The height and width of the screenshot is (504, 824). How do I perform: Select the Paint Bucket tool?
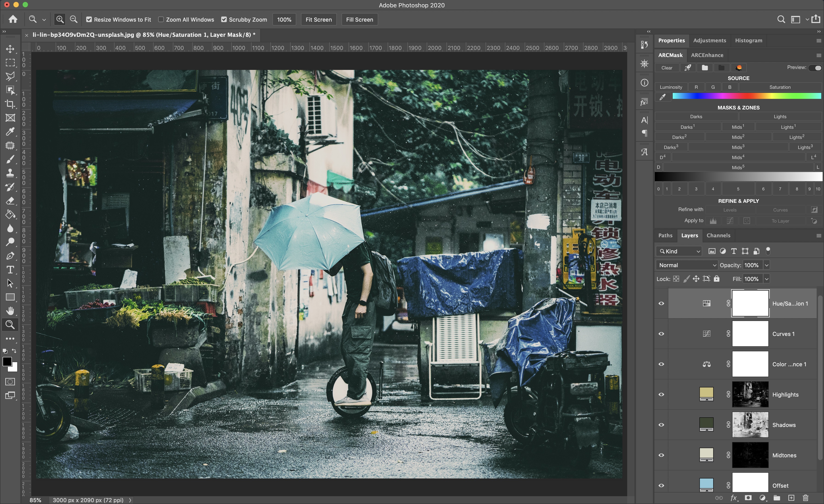tap(10, 214)
